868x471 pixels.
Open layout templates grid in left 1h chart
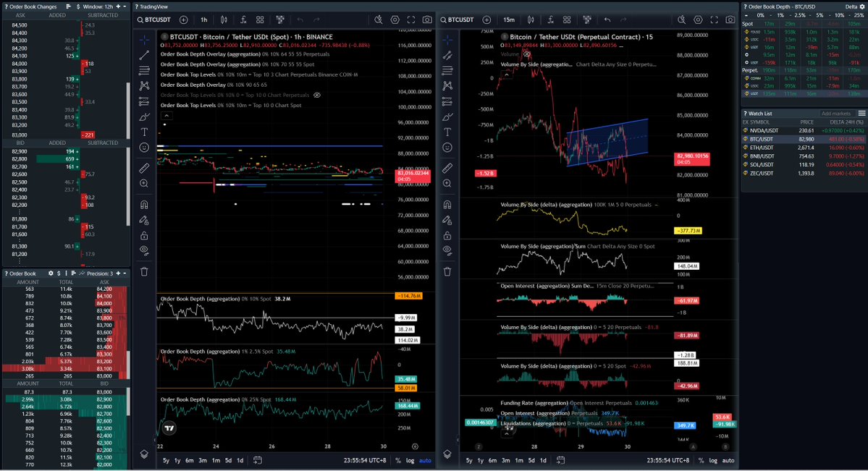tap(260, 20)
